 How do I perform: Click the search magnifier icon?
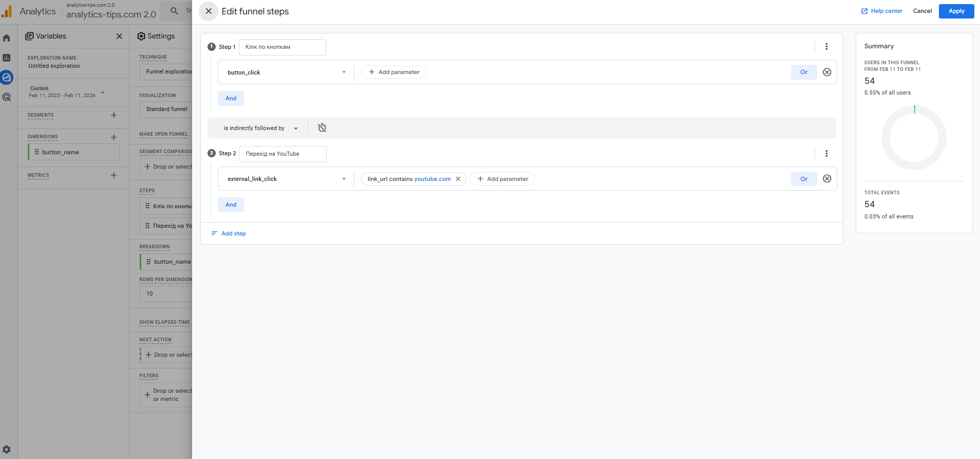coord(175,11)
